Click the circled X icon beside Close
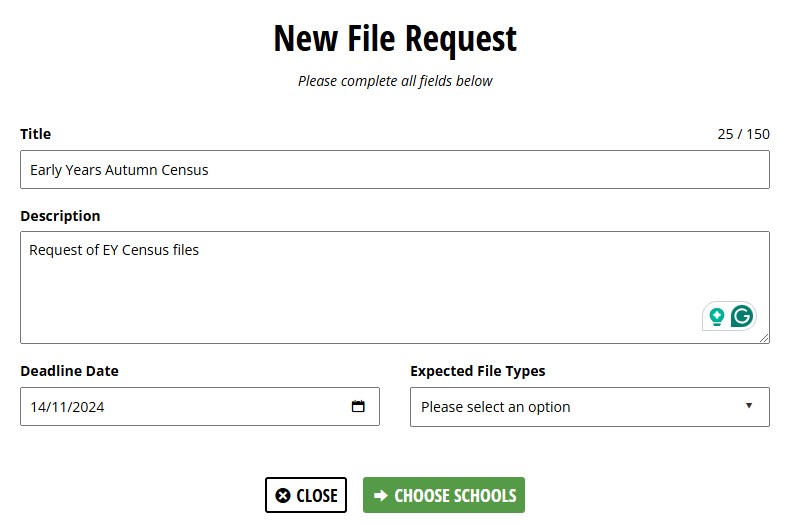 pos(283,495)
